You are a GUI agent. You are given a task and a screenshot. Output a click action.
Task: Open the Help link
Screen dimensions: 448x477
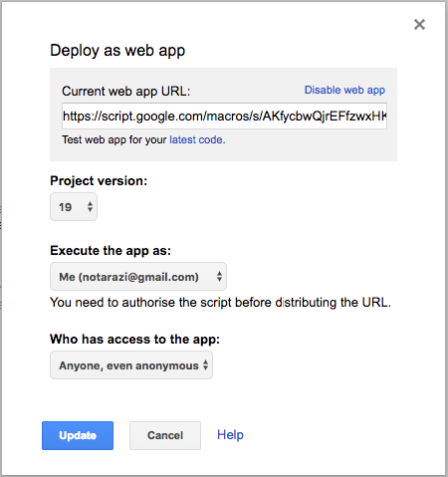click(x=230, y=435)
